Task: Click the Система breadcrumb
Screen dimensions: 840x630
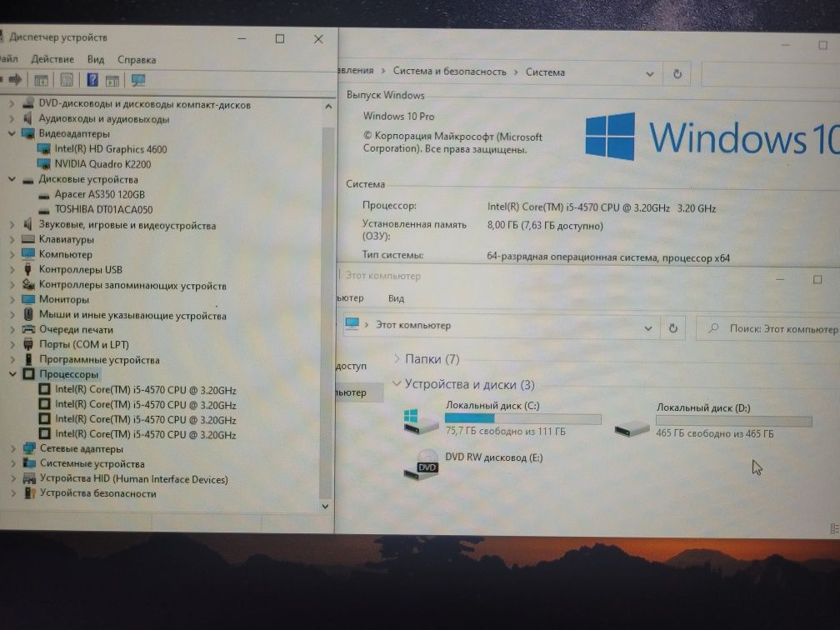Action: coord(545,72)
